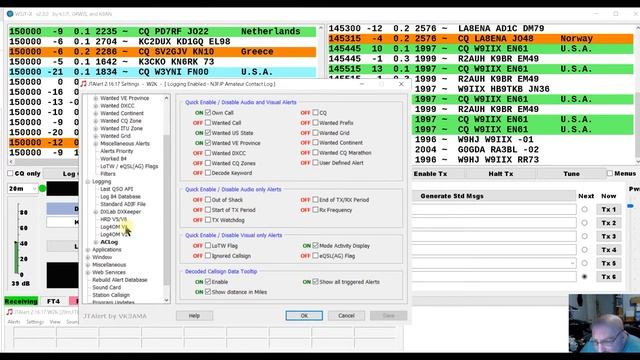The image size is (640, 360).
Task: Click the webcam video thumbnail
Action: [x=604, y=323]
